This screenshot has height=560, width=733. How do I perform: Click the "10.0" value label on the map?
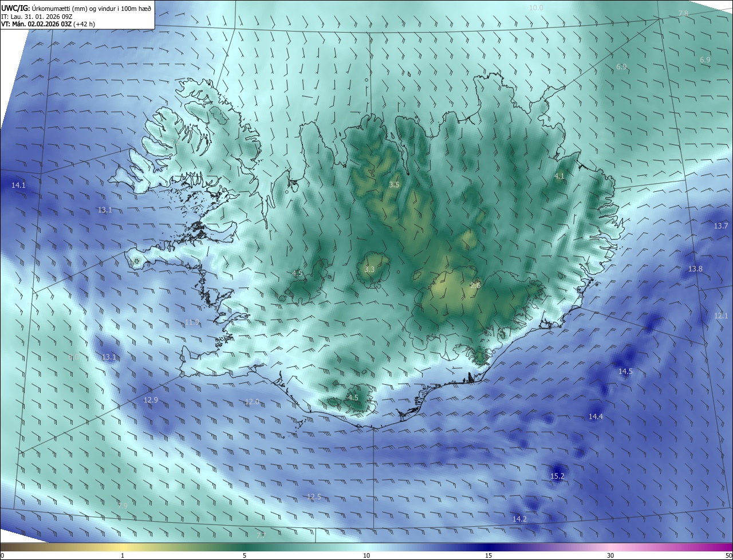point(536,8)
